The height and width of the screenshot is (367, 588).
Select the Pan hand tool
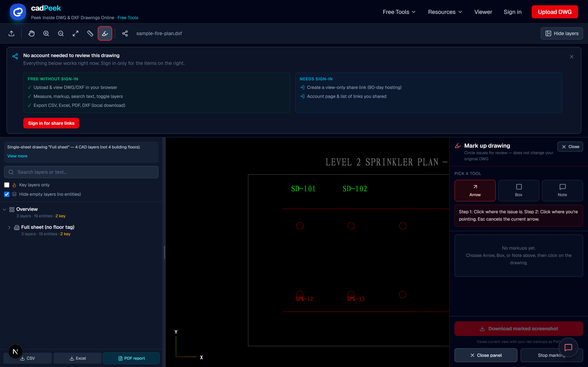[x=31, y=33]
